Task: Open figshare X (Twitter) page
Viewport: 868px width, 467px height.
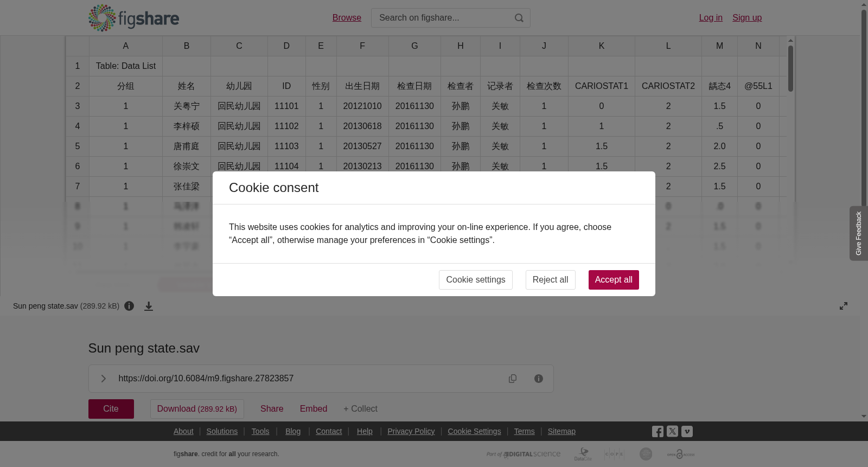Action: click(672, 431)
